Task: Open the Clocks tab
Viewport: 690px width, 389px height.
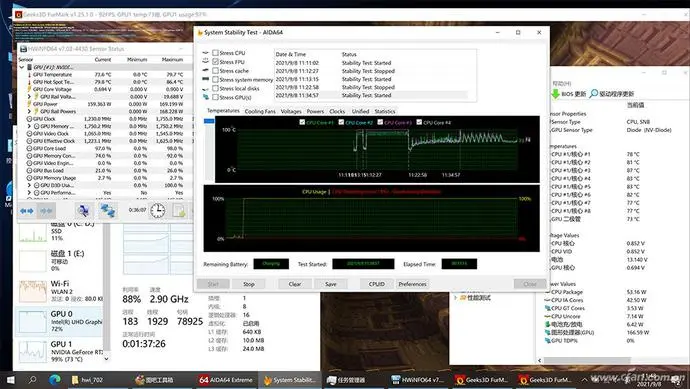Action: click(x=337, y=111)
